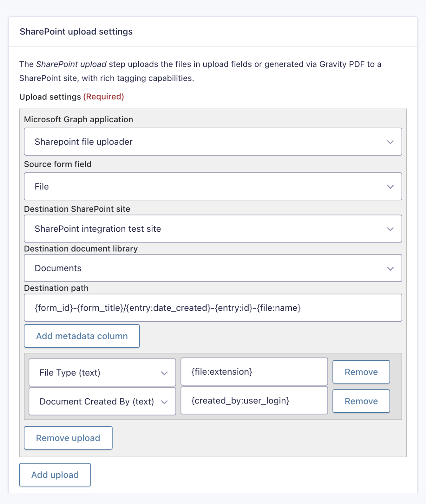Select the Destination path input field
The height and width of the screenshot is (504, 426).
[213, 308]
